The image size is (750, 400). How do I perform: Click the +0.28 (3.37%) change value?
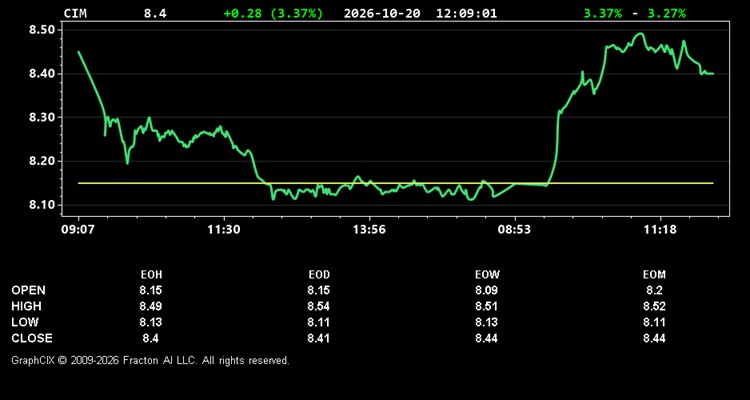pyautogui.click(x=273, y=13)
